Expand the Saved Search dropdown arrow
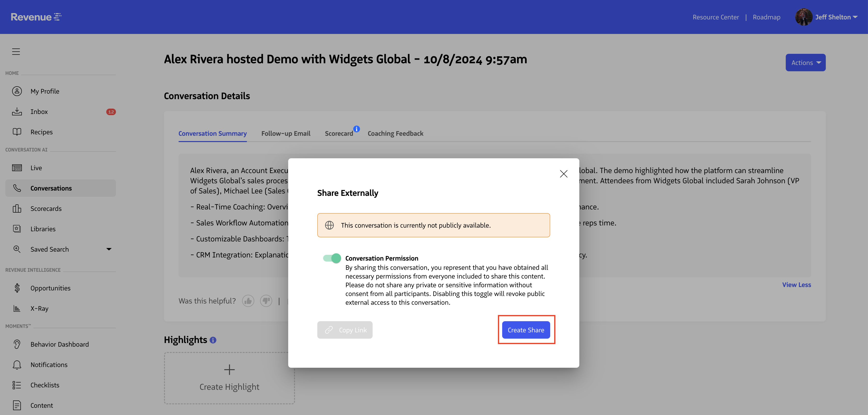Viewport: 868px width, 415px height. 109,249
